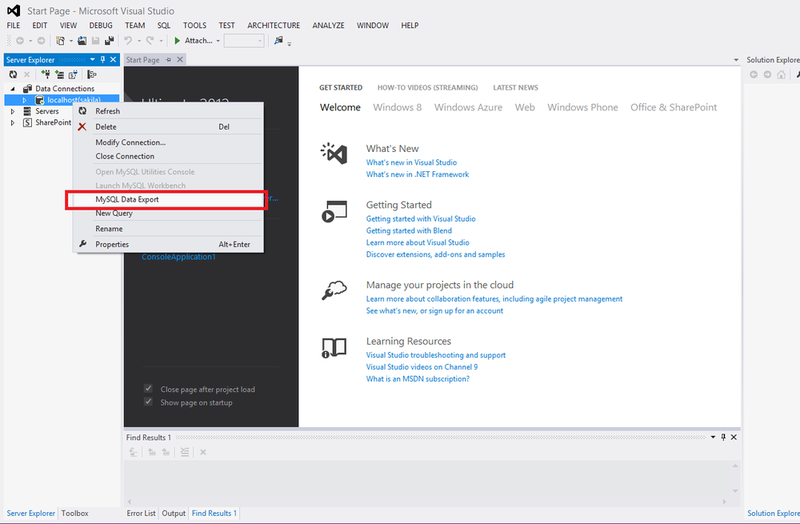Click the Redo toolbar icon
800x524 pixels.
pos(149,41)
